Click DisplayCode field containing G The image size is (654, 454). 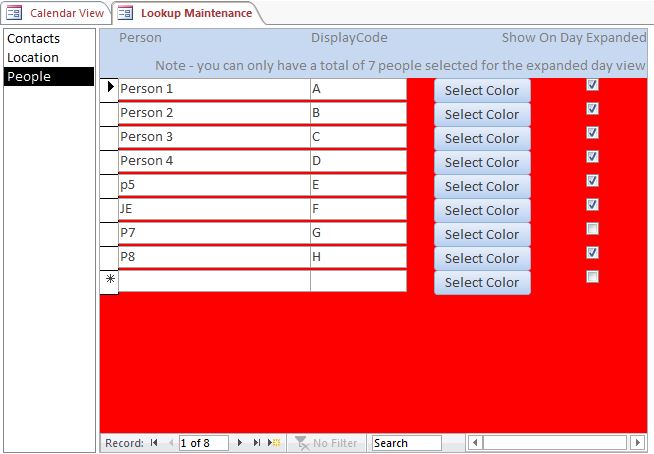(358, 233)
